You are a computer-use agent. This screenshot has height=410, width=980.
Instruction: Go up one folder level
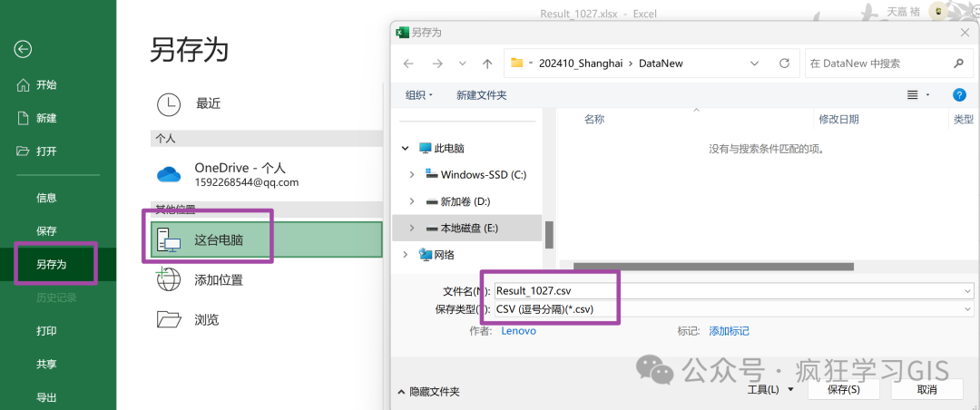pyautogui.click(x=487, y=63)
